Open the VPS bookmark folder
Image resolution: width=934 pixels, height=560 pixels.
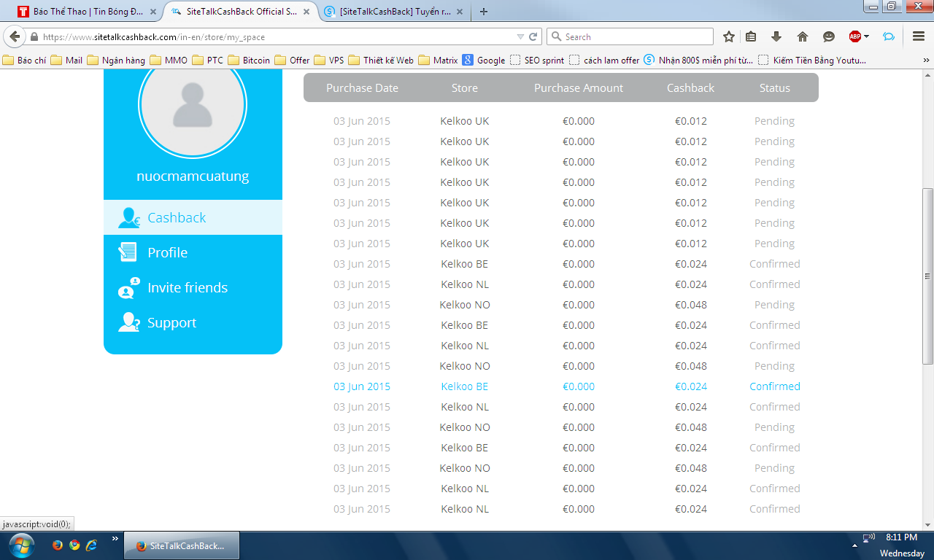328,61
